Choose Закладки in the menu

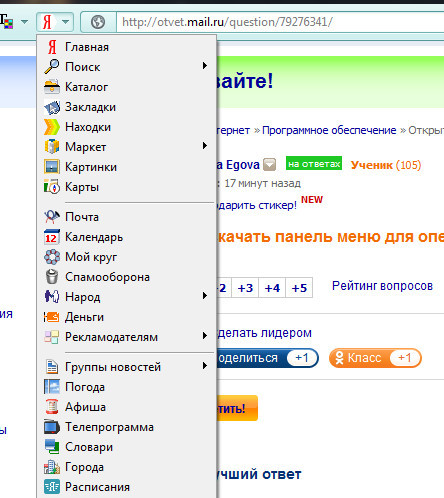pos(127,107)
